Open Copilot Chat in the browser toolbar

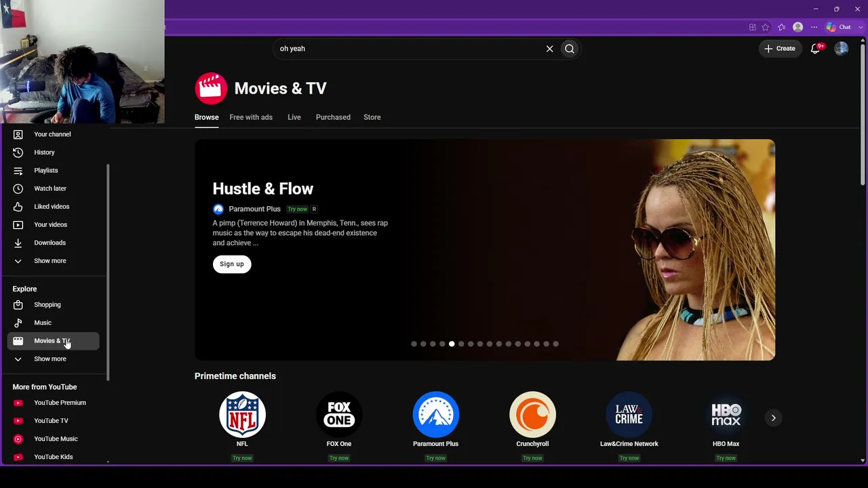(838, 27)
